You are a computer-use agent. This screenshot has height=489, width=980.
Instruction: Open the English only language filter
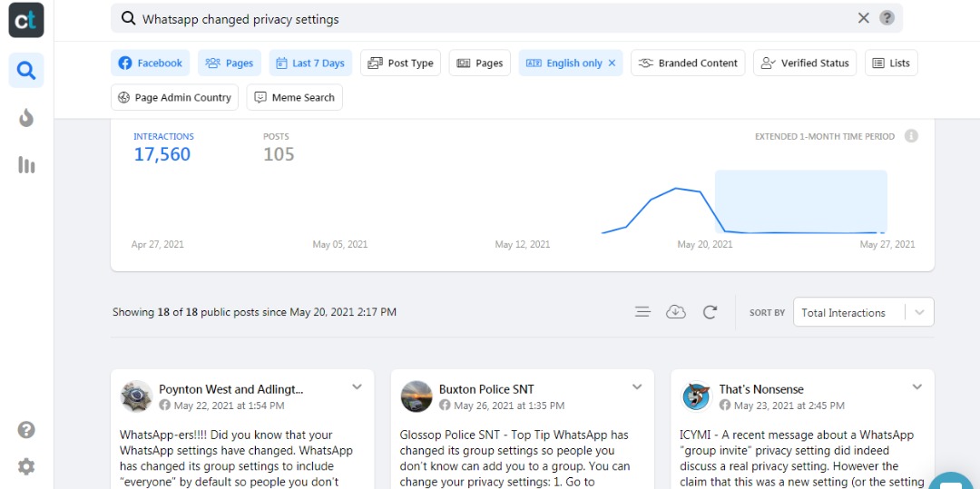click(x=565, y=64)
